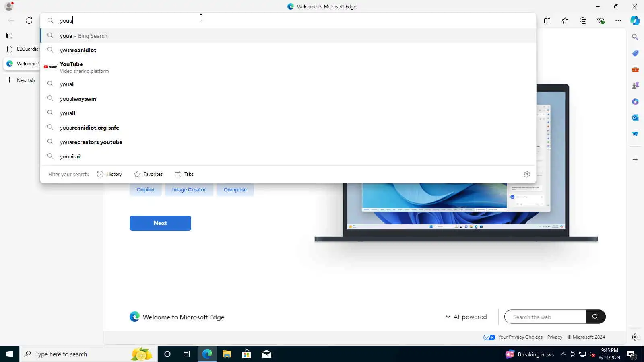This screenshot has width=644, height=362.
Task: Open the tab actions menu icon
Action: tap(9, 35)
